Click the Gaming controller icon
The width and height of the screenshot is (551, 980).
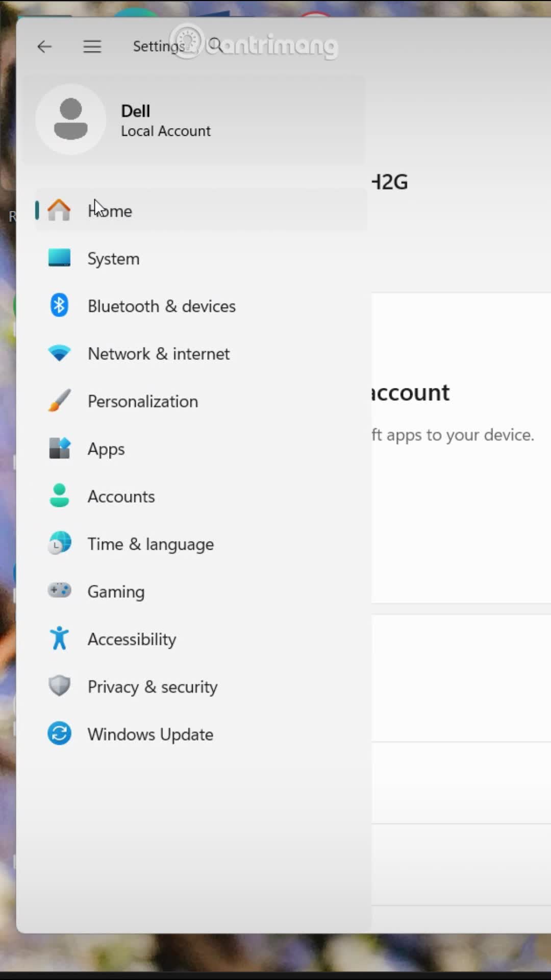(59, 591)
